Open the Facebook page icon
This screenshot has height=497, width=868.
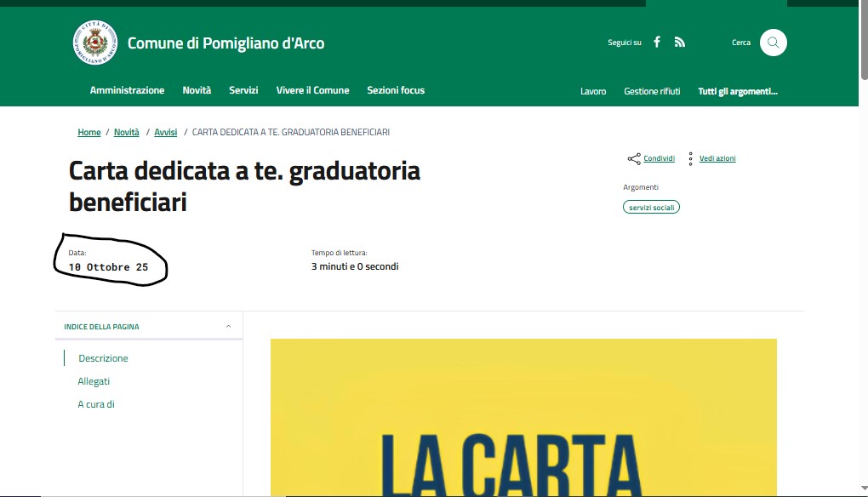pos(657,43)
